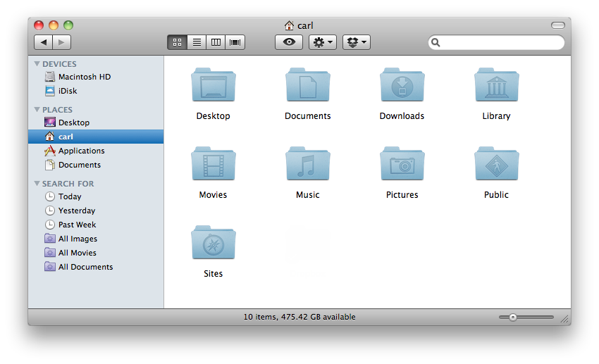Open the Library folder icon
The height and width of the screenshot is (364, 599).
point(496,84)
